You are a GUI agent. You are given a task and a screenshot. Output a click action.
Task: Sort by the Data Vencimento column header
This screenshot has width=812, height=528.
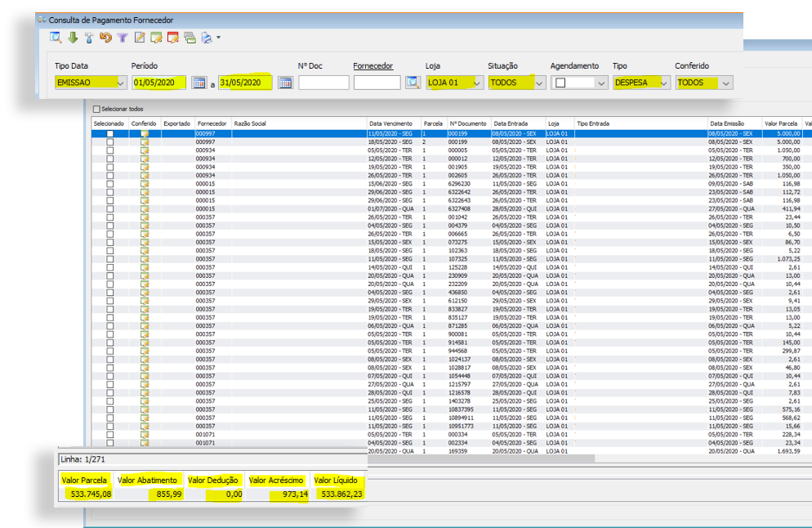pyautogui.click(x=394, y=124)
